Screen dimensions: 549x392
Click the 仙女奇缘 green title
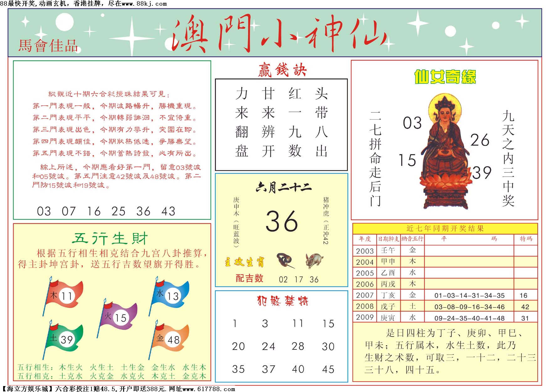(445, 77)
